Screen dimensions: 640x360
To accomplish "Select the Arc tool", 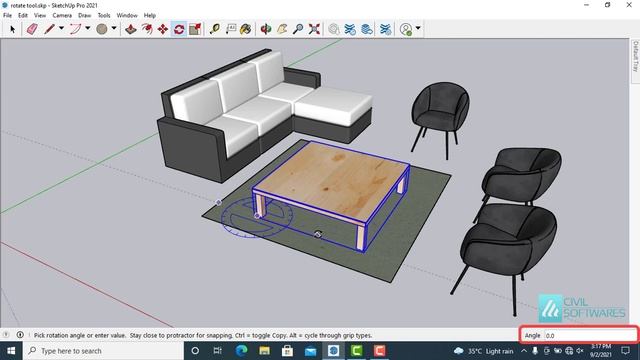I will (x=75, y=29).
